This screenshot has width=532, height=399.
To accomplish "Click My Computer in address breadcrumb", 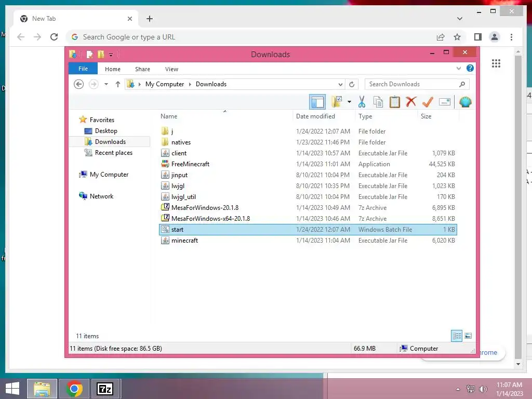I will pos(165,84).
